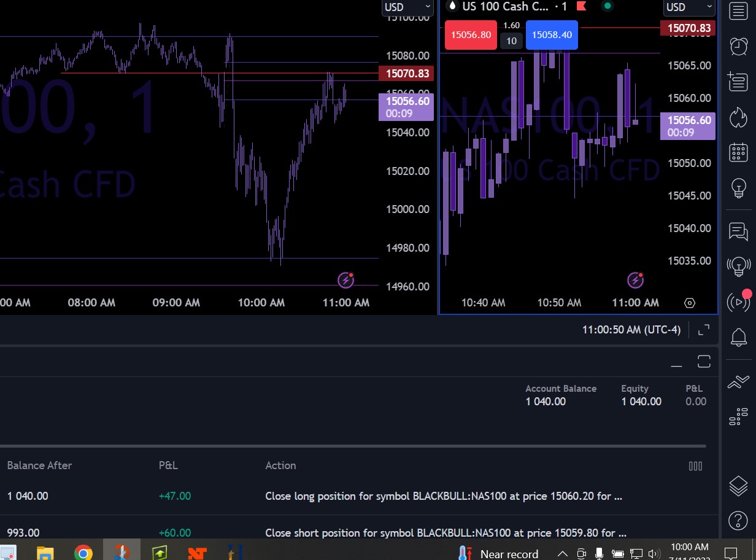Click the red Sell 15056.80 button

click(471, 35)
